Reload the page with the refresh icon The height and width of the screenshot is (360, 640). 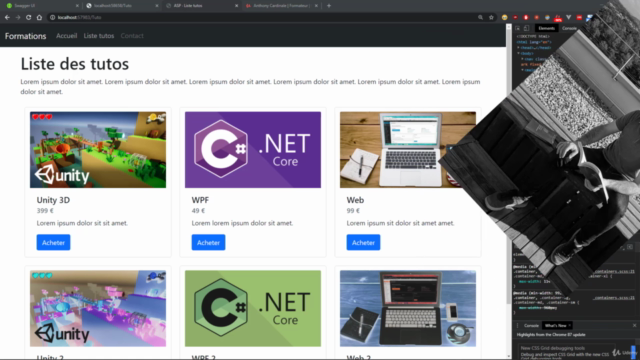tap(29, 18)
